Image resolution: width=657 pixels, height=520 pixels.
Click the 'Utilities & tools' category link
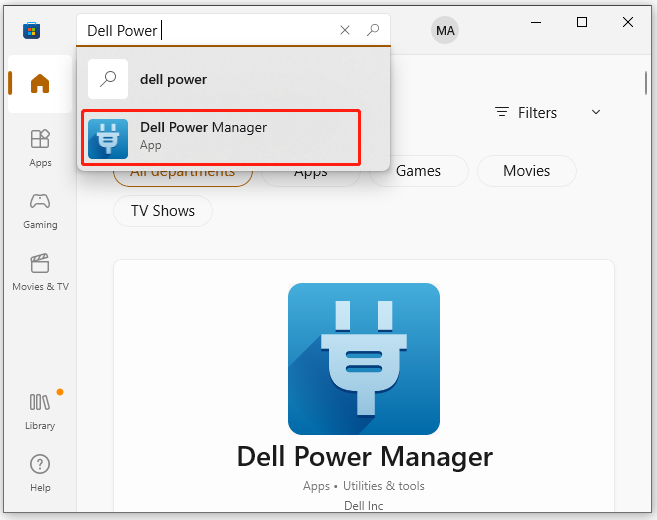coord(384,486)
